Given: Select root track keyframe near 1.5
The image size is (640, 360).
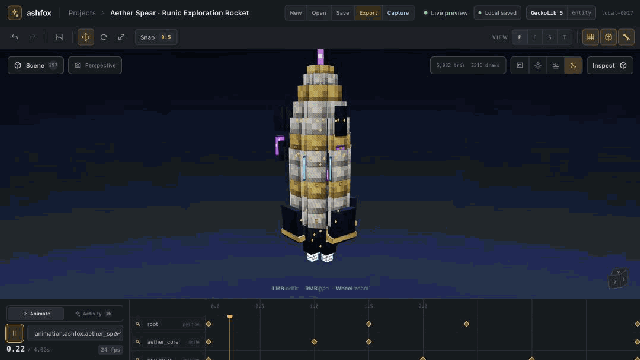Looking at the screenshot, I should (369, 324).
